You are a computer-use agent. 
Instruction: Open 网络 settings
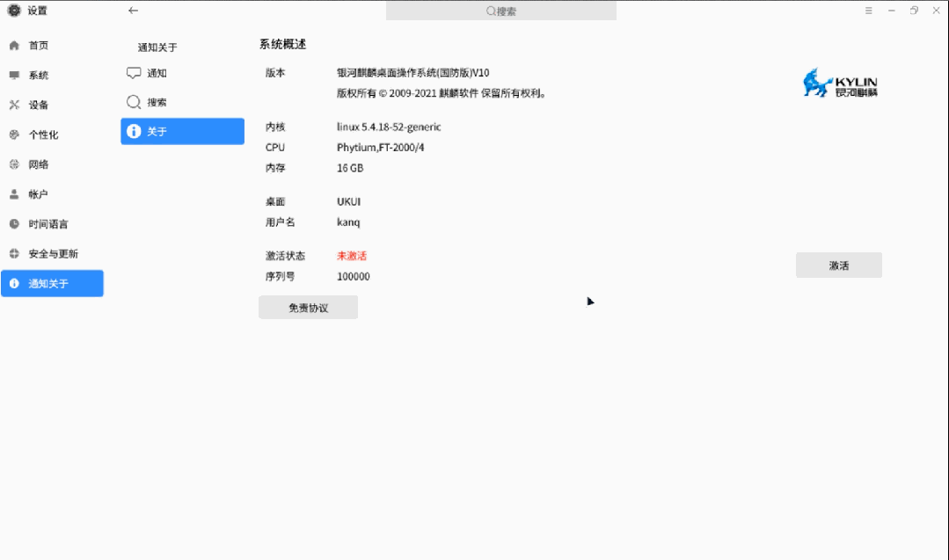pyautogui.click(x=52, y=164)
